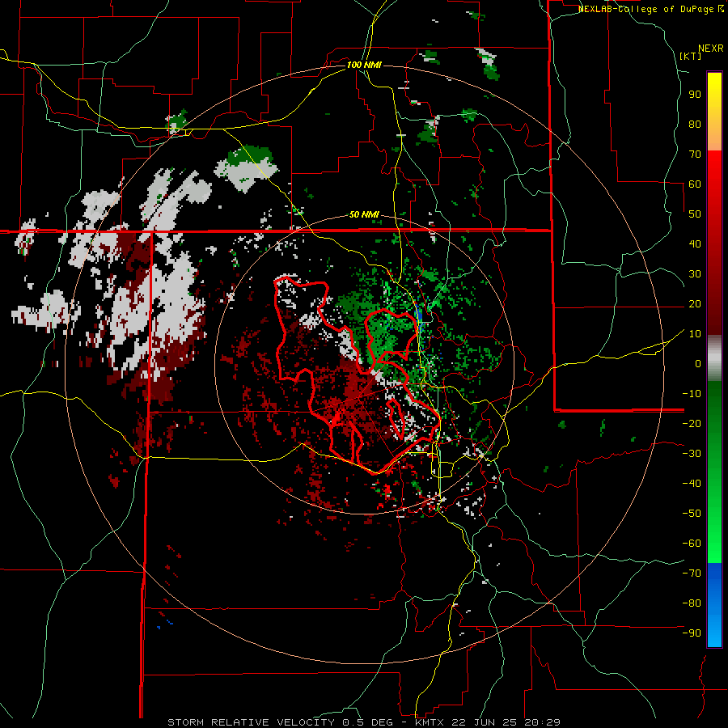This screenshot has height=728, width=728.
Task: Click the "100 NMI" range ring label
Action: 364,65
